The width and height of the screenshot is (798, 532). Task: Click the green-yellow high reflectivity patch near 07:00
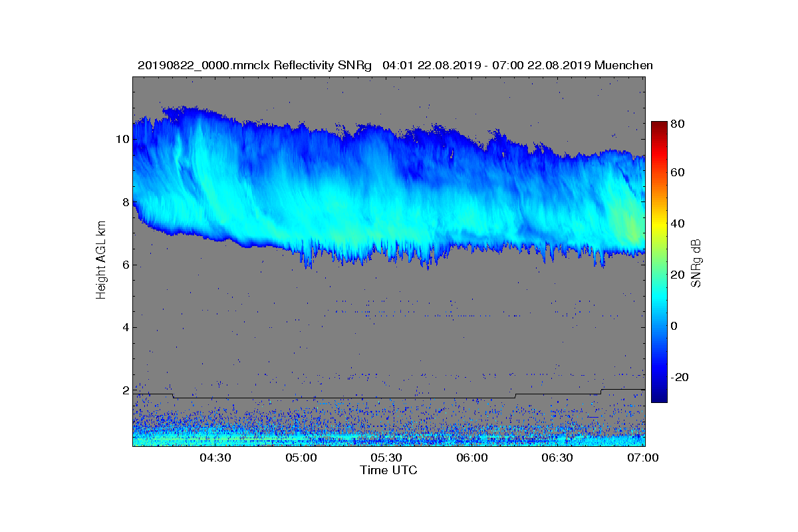click(630, 223)
